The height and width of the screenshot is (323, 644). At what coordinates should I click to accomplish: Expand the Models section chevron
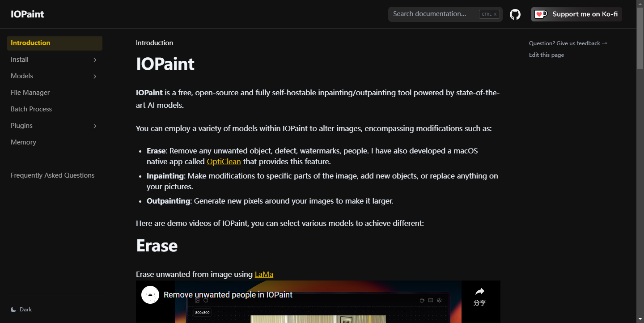95,76
